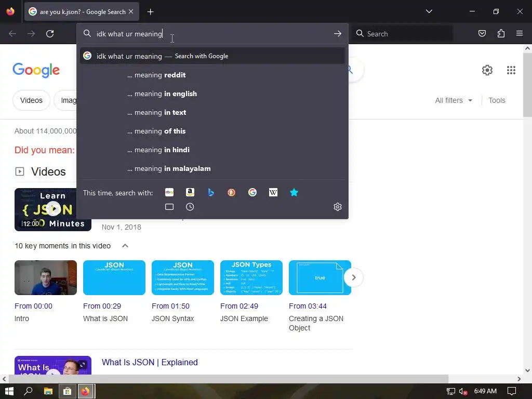Image resolution: width=532 pixels, height=399 pixels.
Task: Open 'From 00:29' What is JSON link
Action: [x=102, y=306]
